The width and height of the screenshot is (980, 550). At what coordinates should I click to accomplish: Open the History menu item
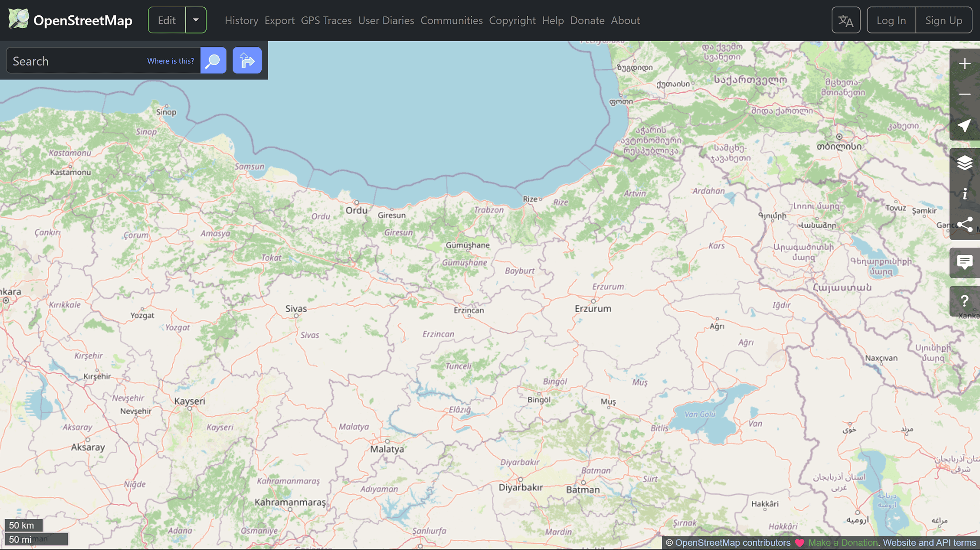(241, 21)
